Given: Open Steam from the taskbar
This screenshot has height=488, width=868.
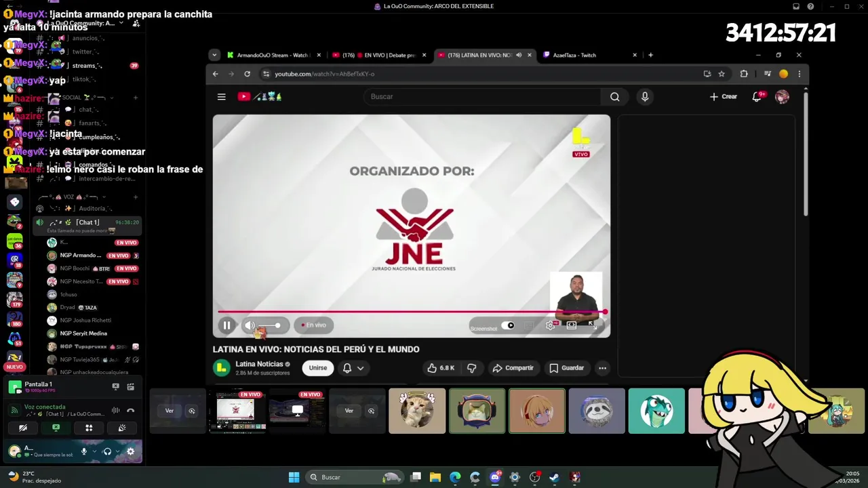Looking at the screenshot, I should tap(554, 477).
